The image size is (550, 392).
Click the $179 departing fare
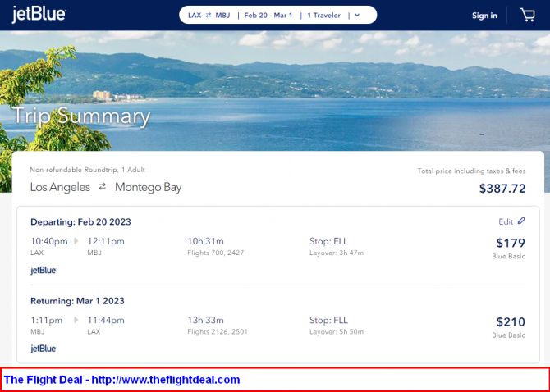(x=511, y=243)
